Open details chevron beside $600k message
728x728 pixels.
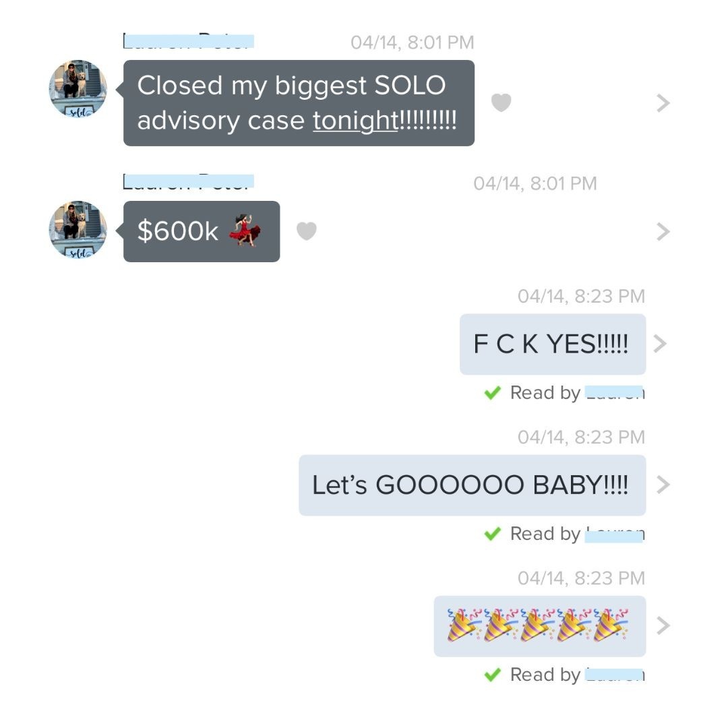coord(663,231)
